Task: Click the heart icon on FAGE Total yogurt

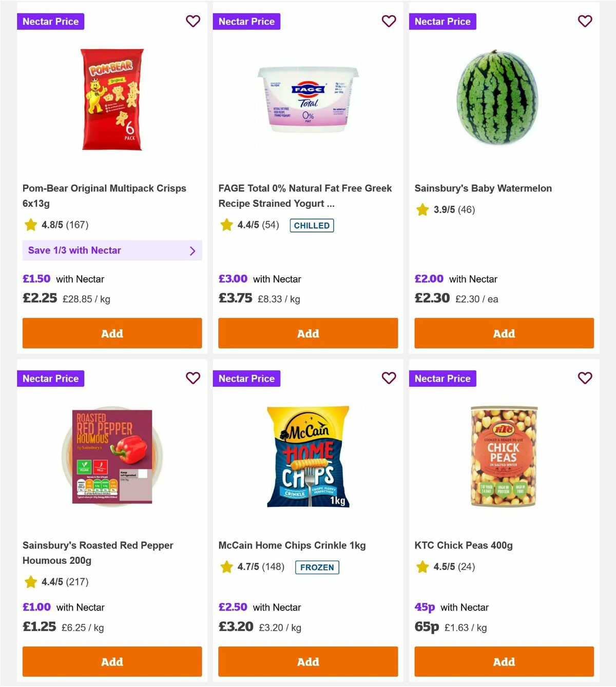Action: click(389, 22)
